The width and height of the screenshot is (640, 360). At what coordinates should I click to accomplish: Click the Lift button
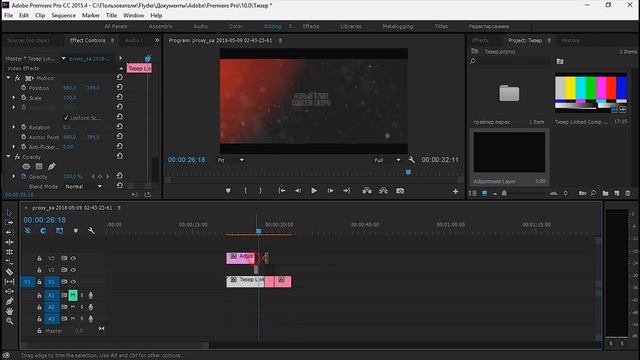coord(367,191)
